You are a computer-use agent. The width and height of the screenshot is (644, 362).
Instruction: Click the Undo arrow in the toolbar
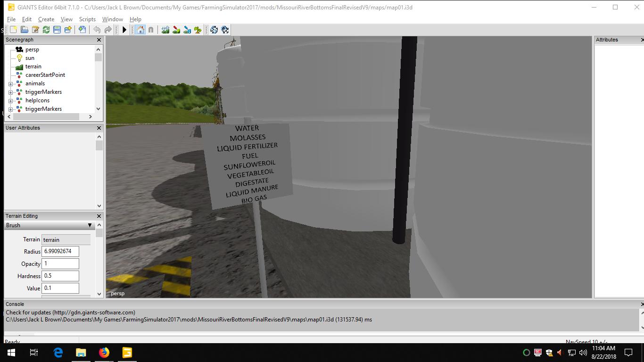97,30
